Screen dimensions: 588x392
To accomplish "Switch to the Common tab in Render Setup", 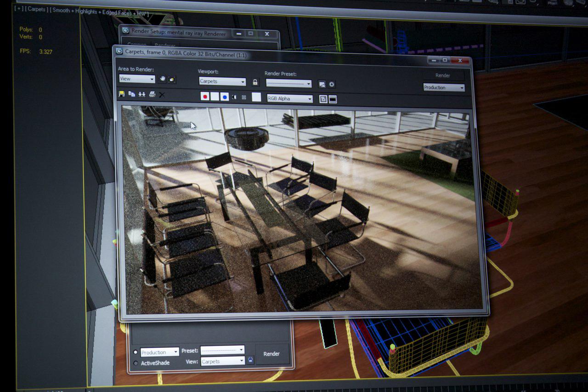I will click(137, 45).
